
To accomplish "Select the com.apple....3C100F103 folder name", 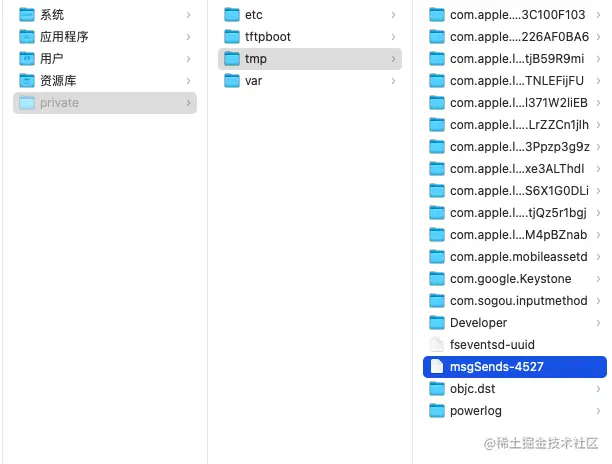I will point(518,15).
